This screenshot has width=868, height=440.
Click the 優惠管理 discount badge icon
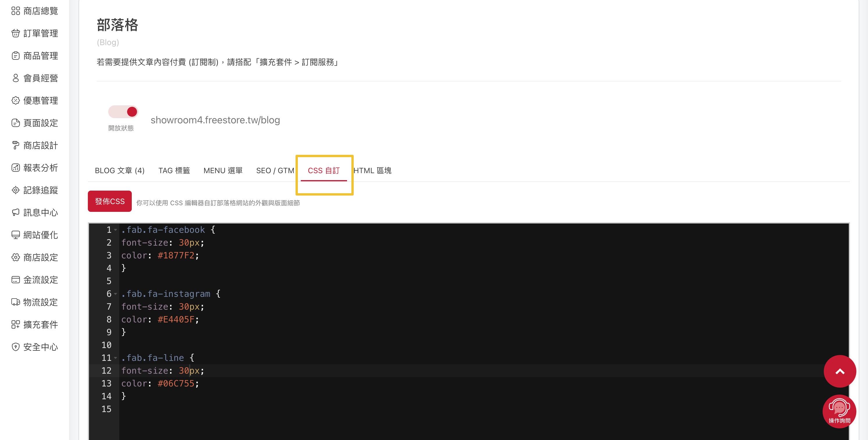[x=15, y=100]
